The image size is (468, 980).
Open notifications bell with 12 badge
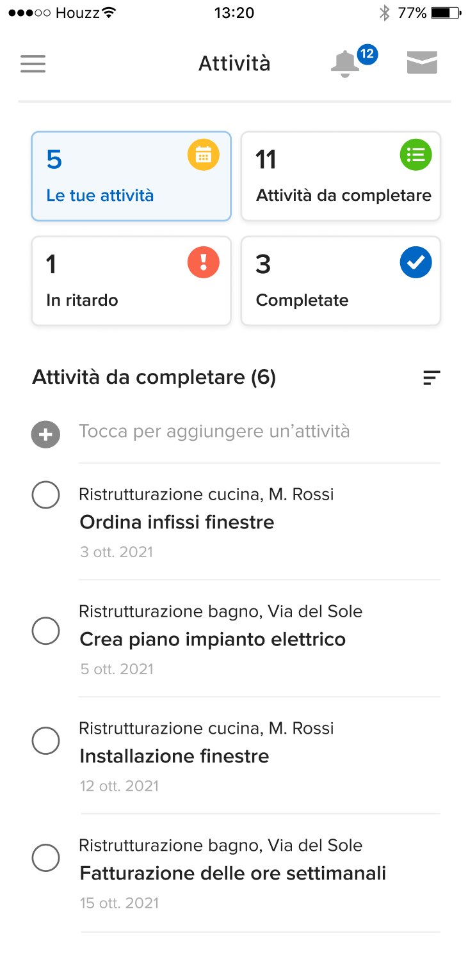tap(346, 64)
